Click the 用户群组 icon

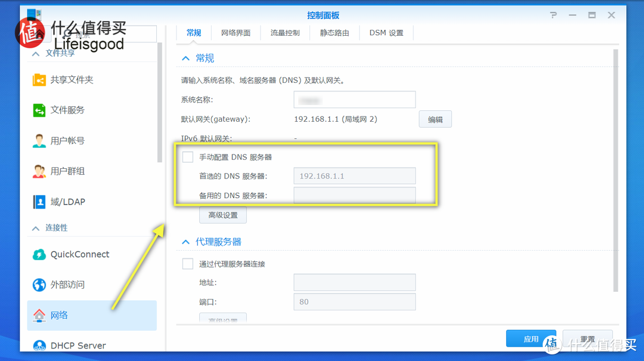tap(39, 171)
